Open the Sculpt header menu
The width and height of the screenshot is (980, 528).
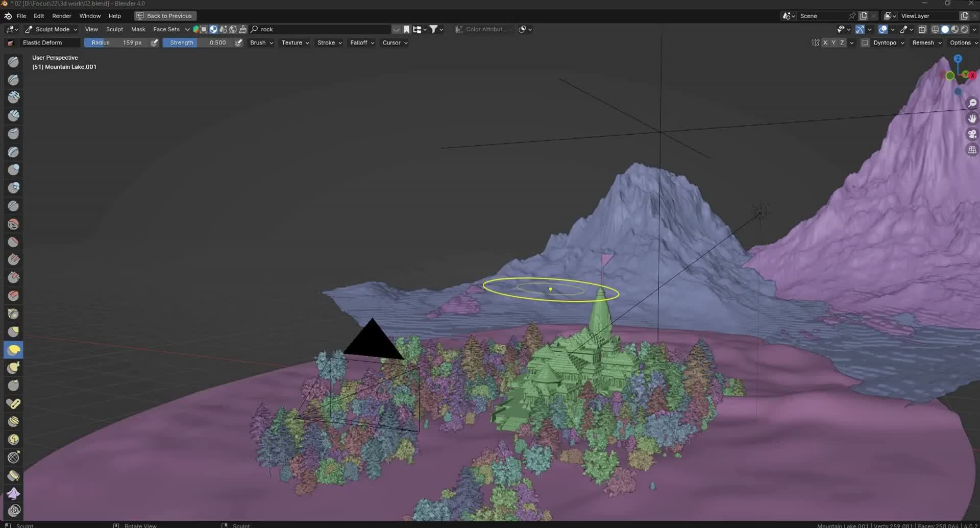[x=114, y=30]
